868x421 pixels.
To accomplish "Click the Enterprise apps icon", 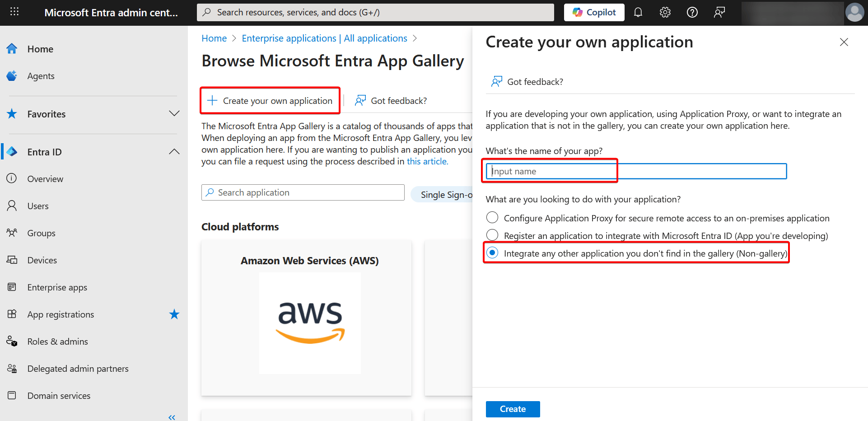I will pyautogui.click(x=12, y=287).
